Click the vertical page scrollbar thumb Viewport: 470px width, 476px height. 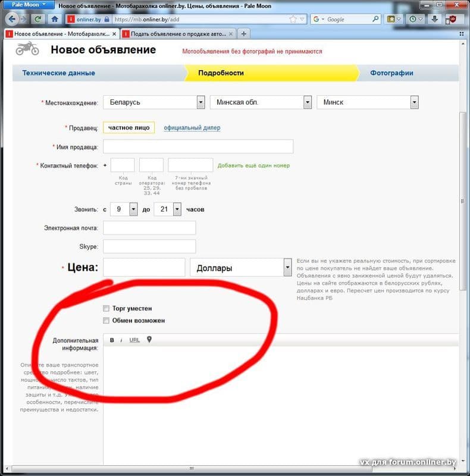click(x=463, y=201)
